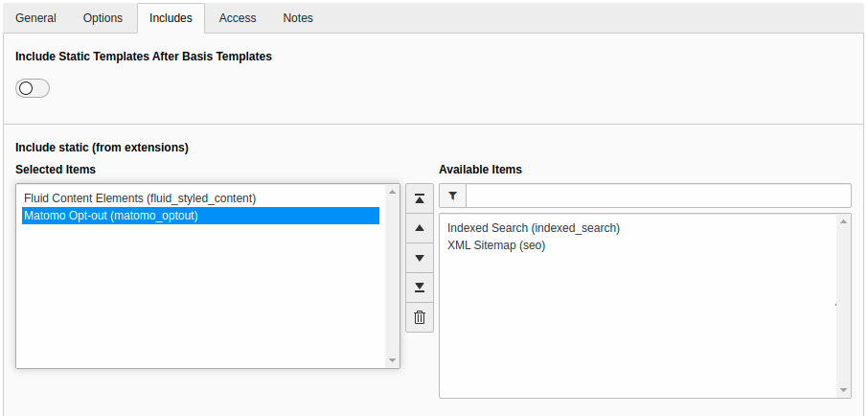The width and height of the screenshot is (868, 416).
Task: Switch to the General tab
Action: pos(36,17)
